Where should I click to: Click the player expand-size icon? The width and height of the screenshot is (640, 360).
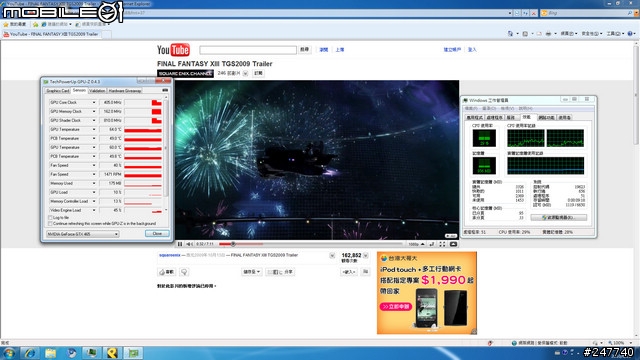coord(432,244)
